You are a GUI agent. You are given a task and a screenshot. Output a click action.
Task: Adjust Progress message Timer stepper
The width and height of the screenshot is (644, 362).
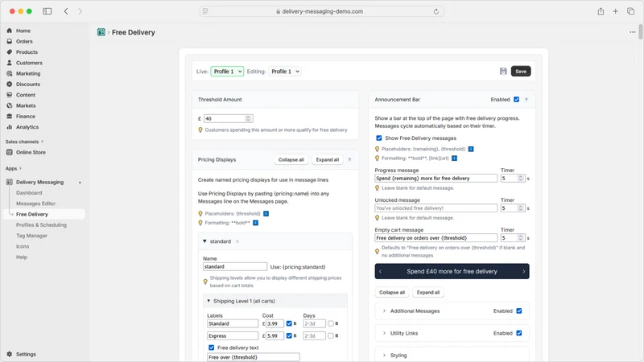[520, 178]
